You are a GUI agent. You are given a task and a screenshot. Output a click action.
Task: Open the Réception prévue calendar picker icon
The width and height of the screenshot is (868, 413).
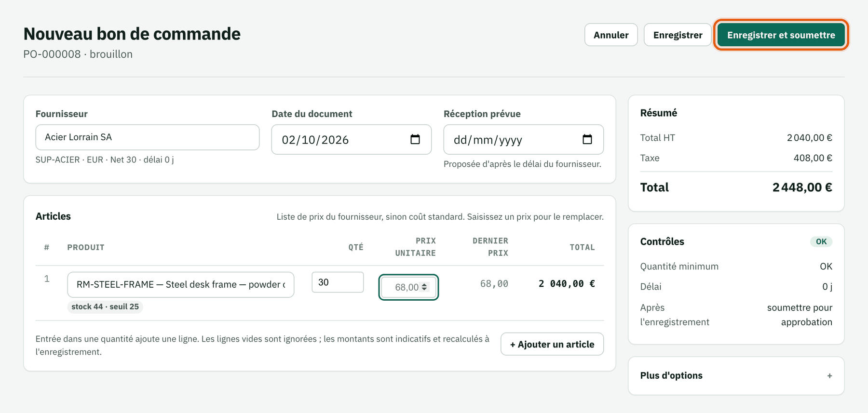click(x=587, y=139)
